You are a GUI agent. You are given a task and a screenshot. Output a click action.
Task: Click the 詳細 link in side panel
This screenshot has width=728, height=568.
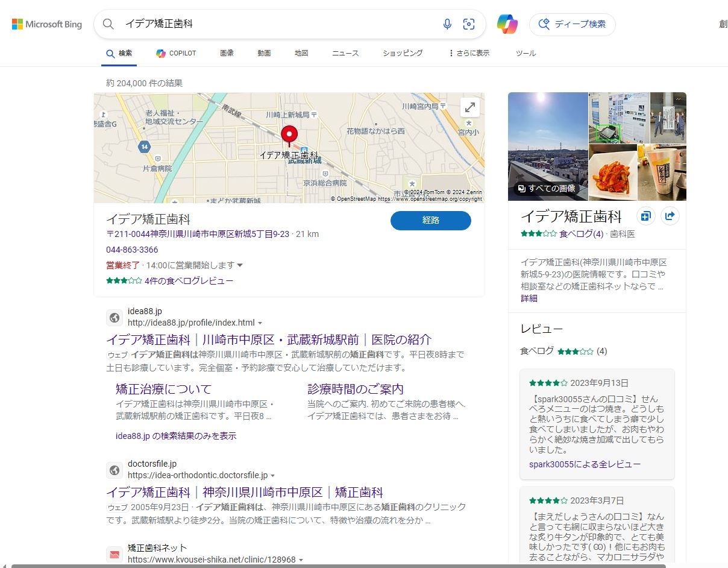pyautogui.click(x=529, y=298)
